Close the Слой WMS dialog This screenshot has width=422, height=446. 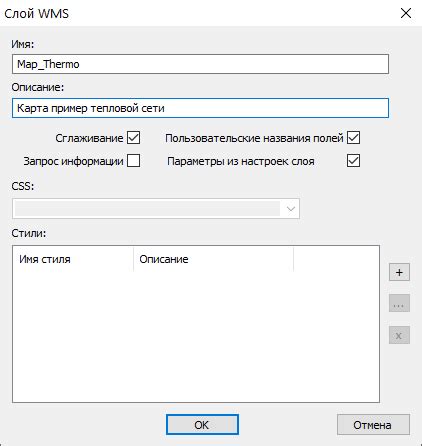406,13
